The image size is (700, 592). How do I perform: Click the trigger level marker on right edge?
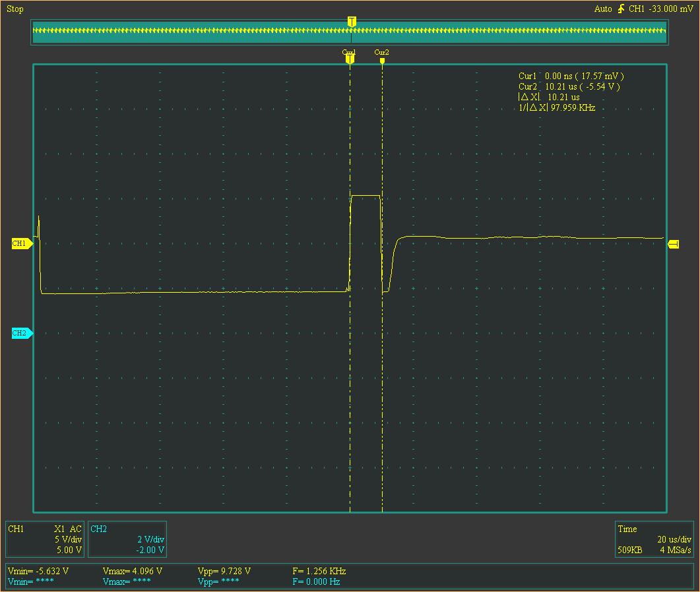pos(673,244)
